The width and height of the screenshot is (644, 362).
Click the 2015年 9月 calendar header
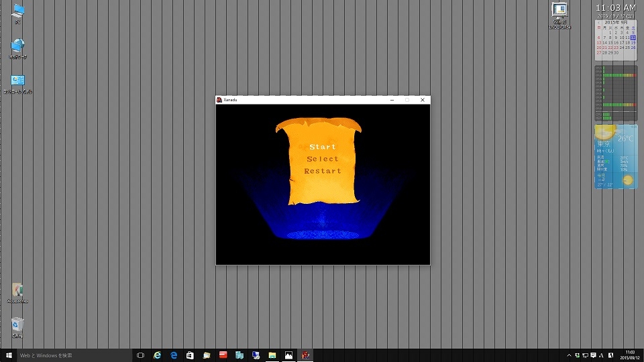click(x=616, y=23)
